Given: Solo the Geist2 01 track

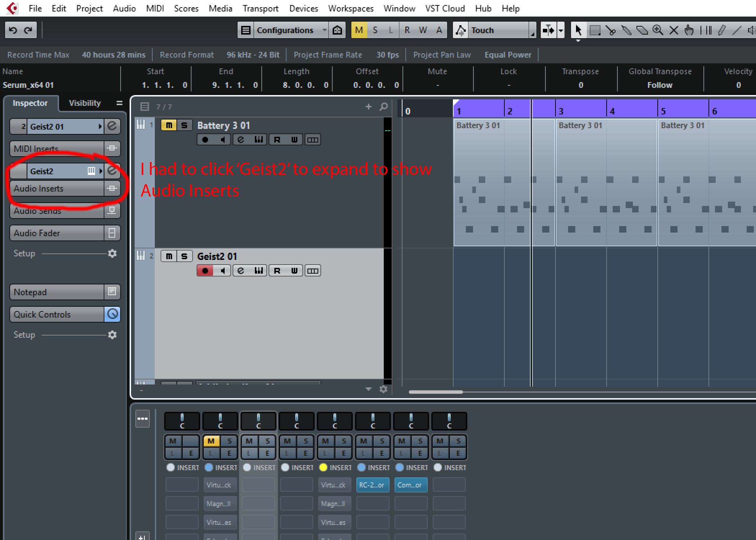Looking at the screenshot, I should point(184,256).
